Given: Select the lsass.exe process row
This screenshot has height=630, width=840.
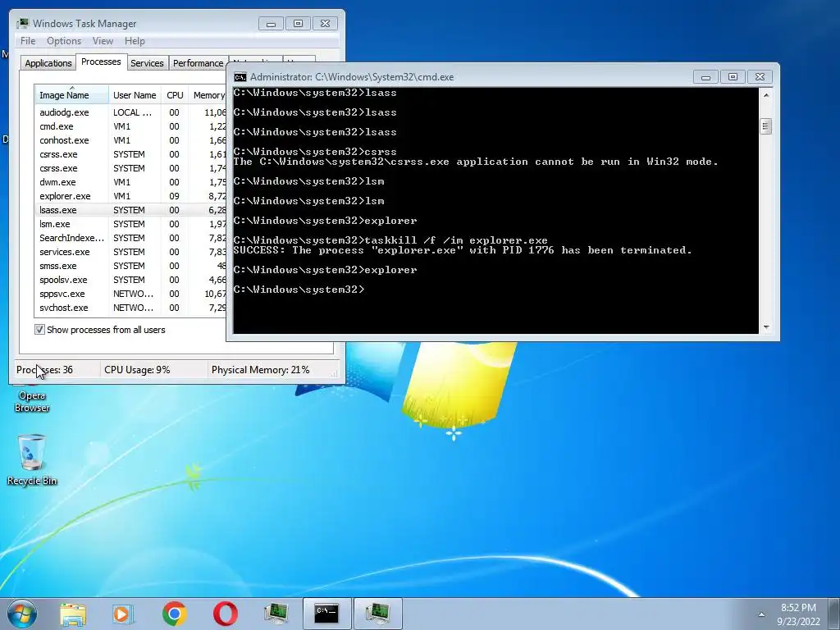Looking at the screenshot, I should (130, 210).
